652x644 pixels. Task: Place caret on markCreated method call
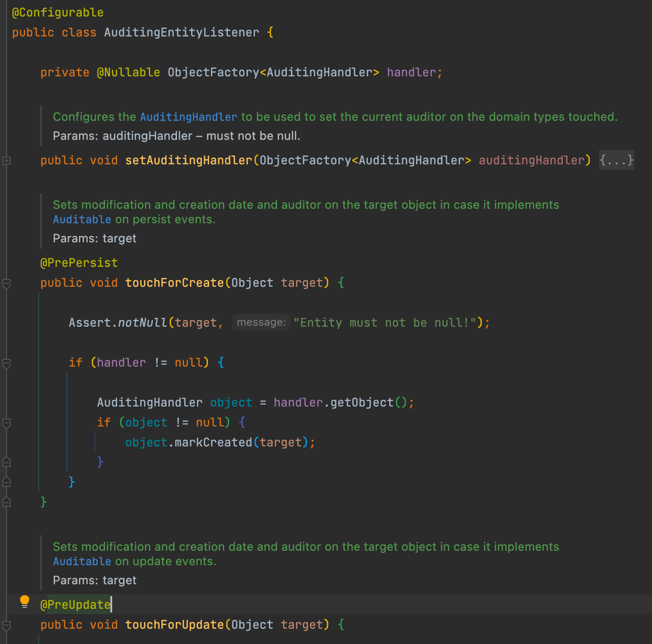(213, 442)
